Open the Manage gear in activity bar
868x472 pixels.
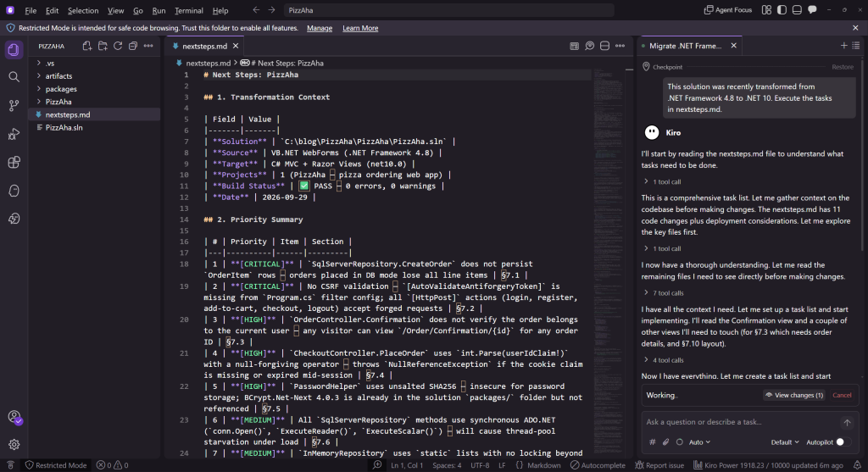14,444
